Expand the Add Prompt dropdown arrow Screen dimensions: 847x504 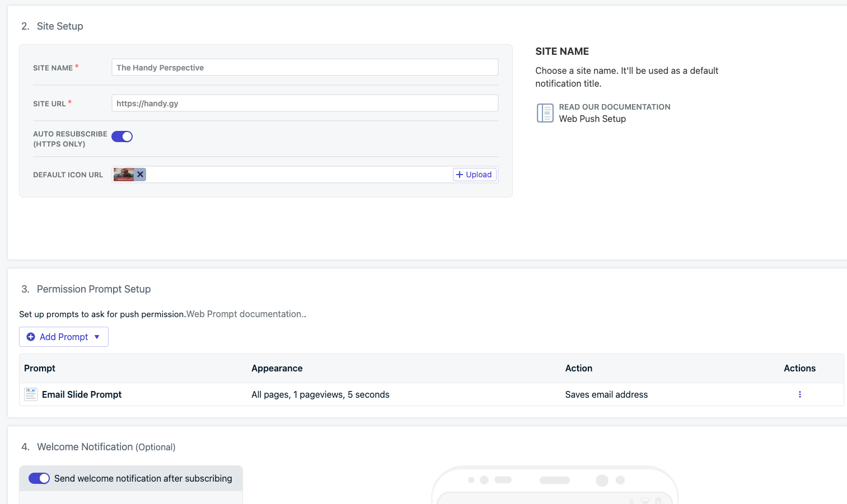(97, 337)
